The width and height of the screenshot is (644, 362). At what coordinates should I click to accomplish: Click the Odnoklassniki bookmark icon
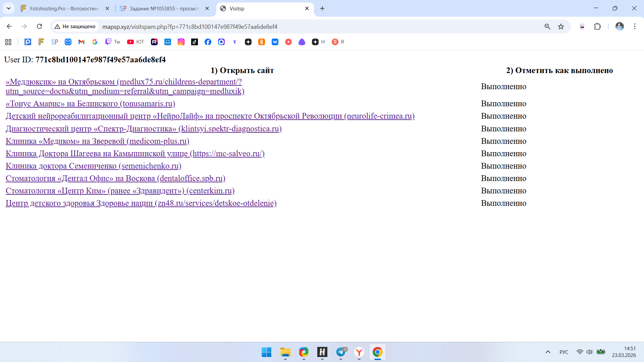[x=262, y=42]
